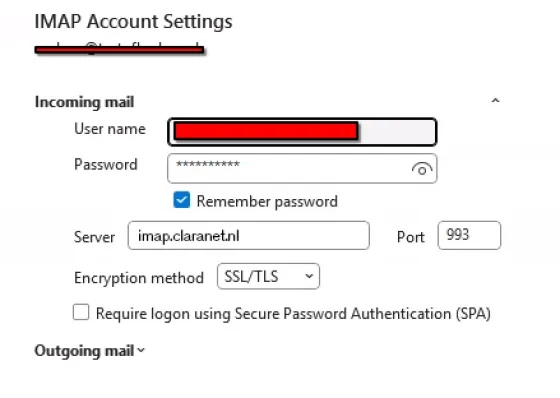Expand the Outgoing mail section chevron
This screenshot has width=560, height=398.
[141, 350]
